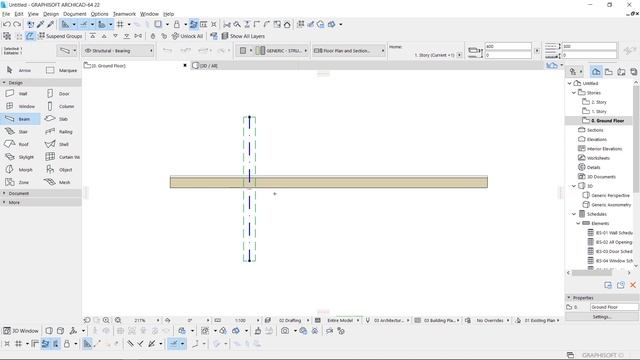Screen dimensions: 640x360
Task: Toggle Suspend Groups
Action: (x=60, y=36)
